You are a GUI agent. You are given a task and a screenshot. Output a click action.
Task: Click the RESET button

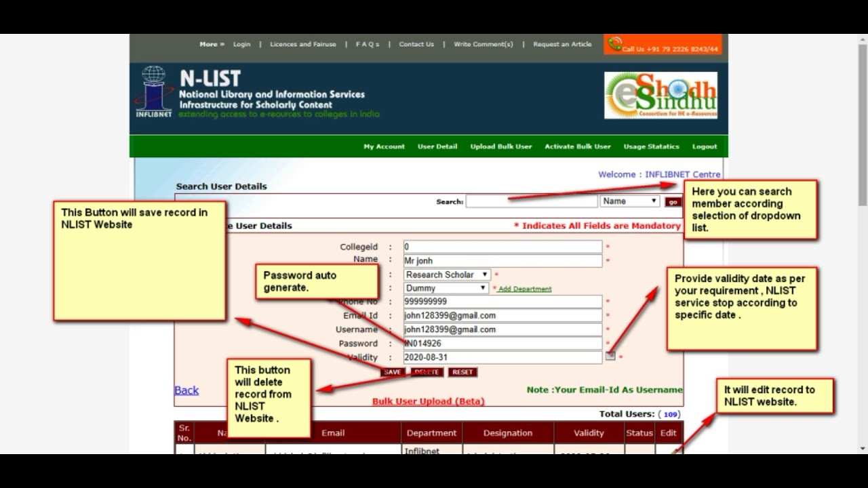coord(462,372)
